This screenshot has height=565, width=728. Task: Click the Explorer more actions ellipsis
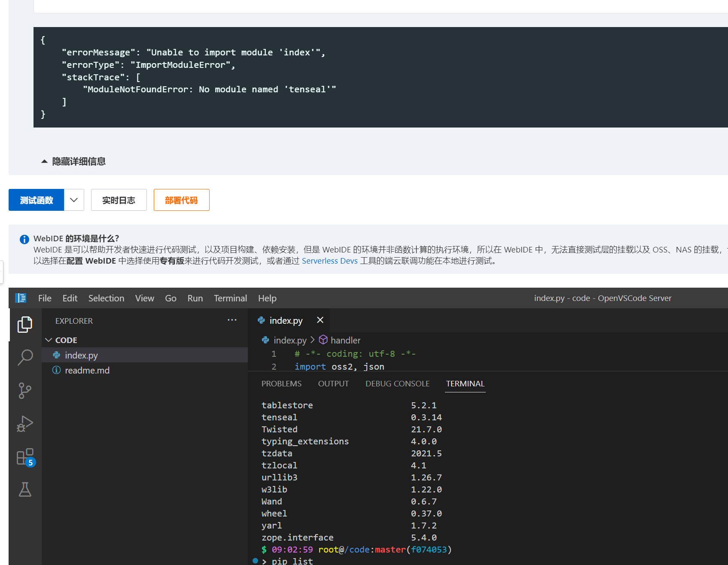(x=232, y=320)
